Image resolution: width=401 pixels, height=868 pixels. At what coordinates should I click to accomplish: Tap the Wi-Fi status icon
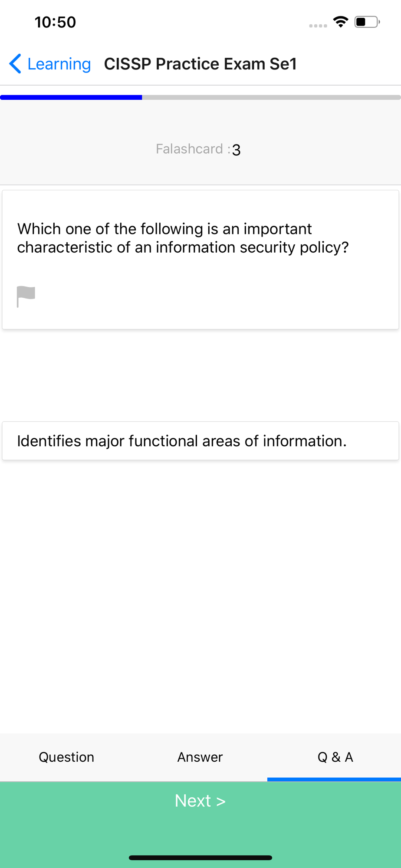(341, 22)
